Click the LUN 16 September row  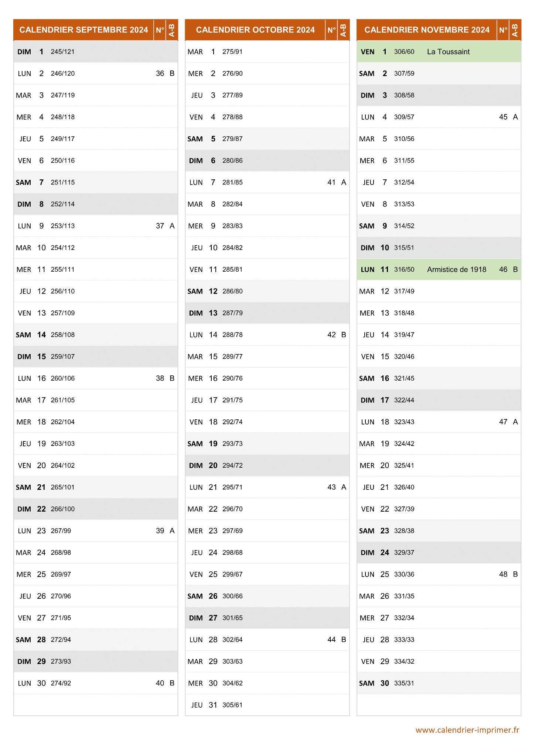coord(96,378)
